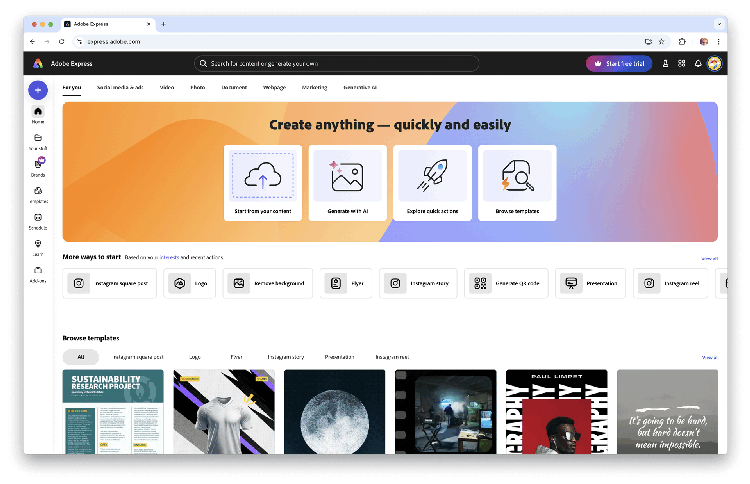
Task: Click the Start from your content card
Action: 262,182
